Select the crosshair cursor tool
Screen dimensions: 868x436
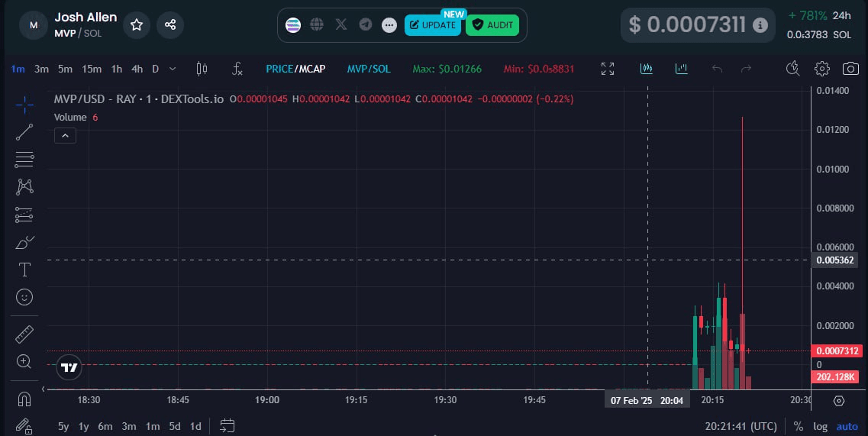tap(24, 105)
